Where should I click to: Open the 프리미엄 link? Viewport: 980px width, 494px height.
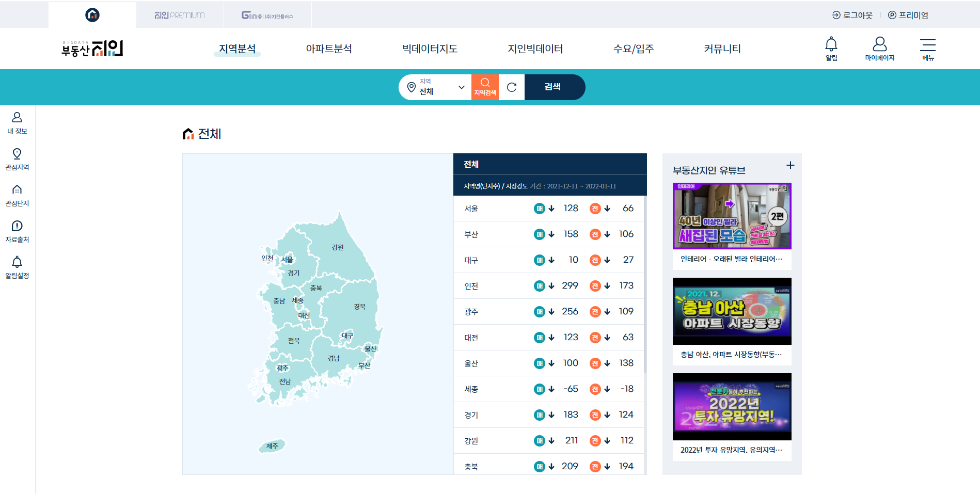[x=908, y=15]
